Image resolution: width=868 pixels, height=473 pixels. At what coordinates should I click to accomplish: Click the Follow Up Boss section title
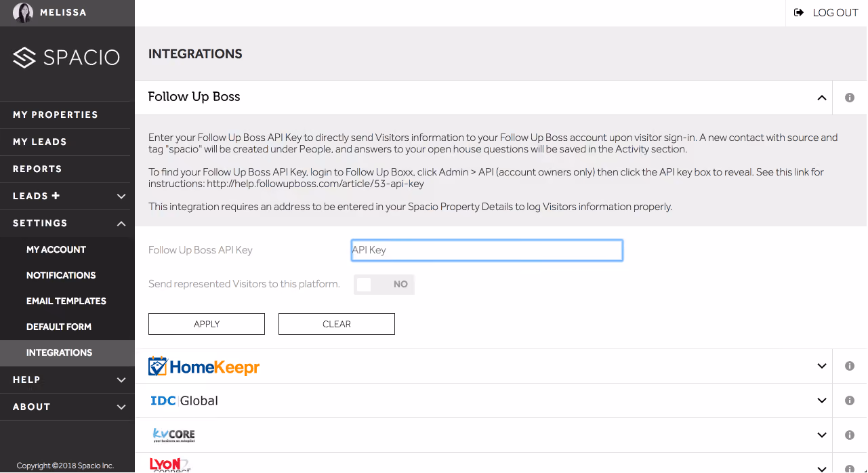(x=194, y=97)
